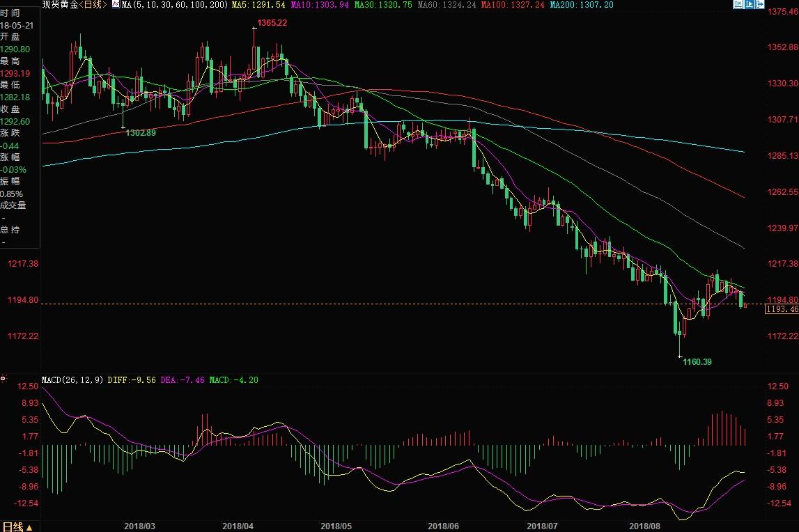Click the first interval-statistics icon in the top-right group
Image resolution: width=799 pixels, height=532 pixels.
(738, 5)
